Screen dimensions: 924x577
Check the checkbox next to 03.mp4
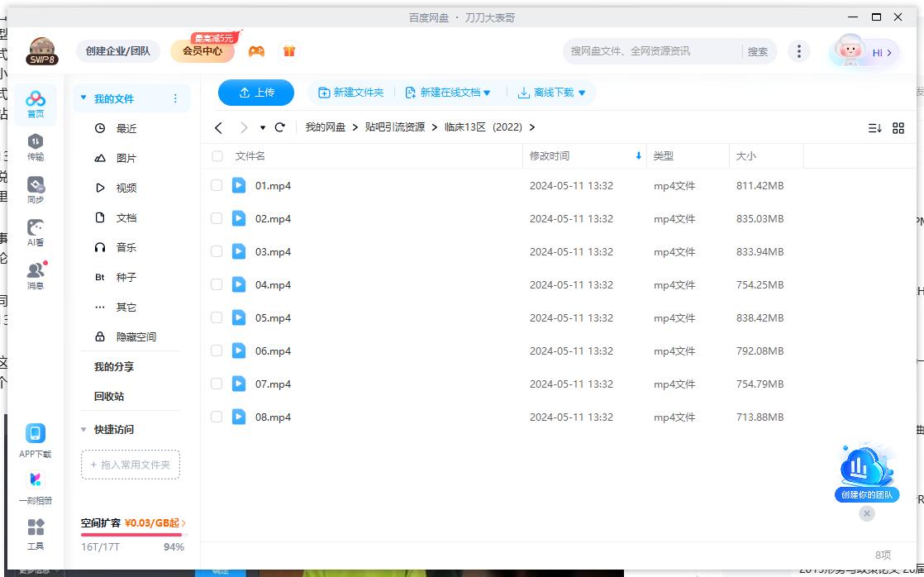216,251
